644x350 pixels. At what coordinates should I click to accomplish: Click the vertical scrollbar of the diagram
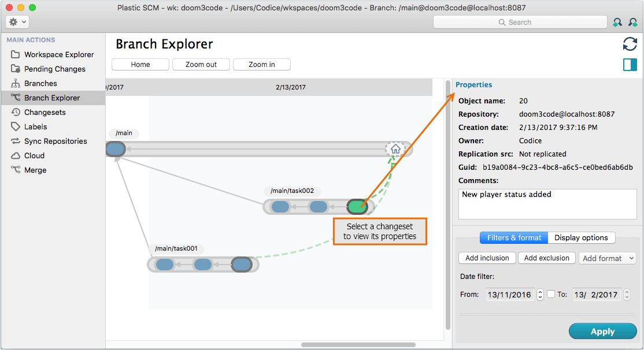click(x=448, y=205)
